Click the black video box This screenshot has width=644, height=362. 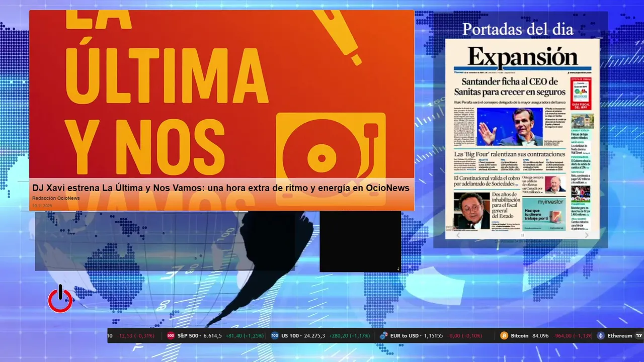[x=360, y=241]
